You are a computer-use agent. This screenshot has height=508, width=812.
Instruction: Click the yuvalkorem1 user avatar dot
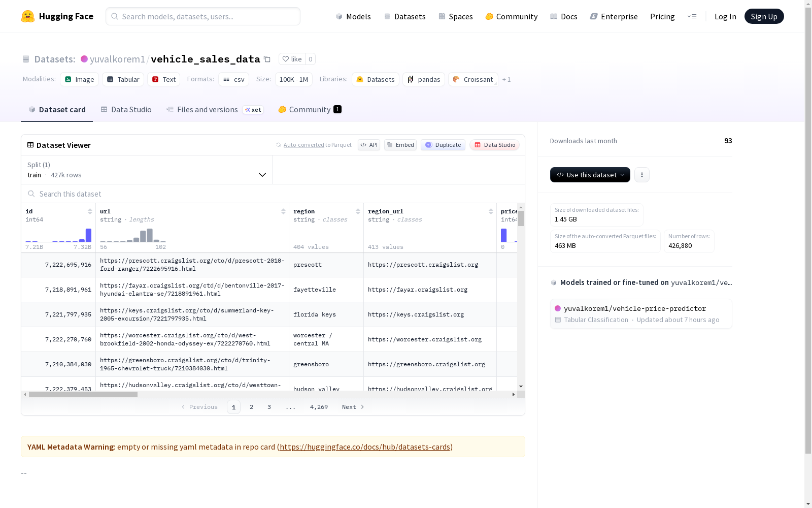pyautogui.click(x=84, y=59)
